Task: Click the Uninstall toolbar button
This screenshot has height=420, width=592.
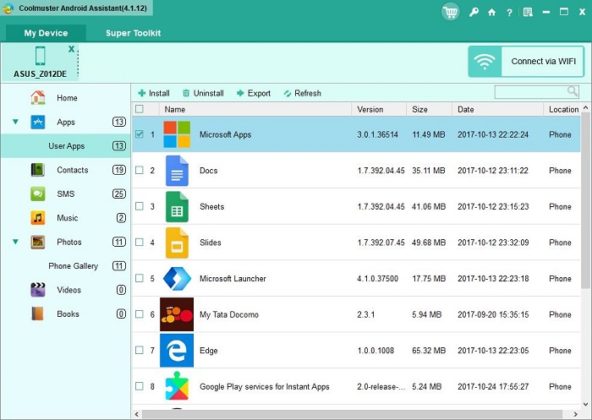Action: (x=203, y=93)
